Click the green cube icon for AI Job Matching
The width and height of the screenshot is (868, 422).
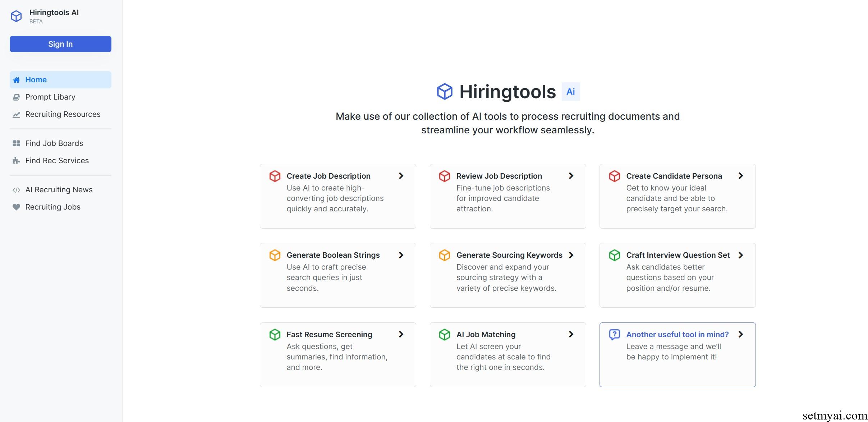pyautogui.click(x=445, y=335)
